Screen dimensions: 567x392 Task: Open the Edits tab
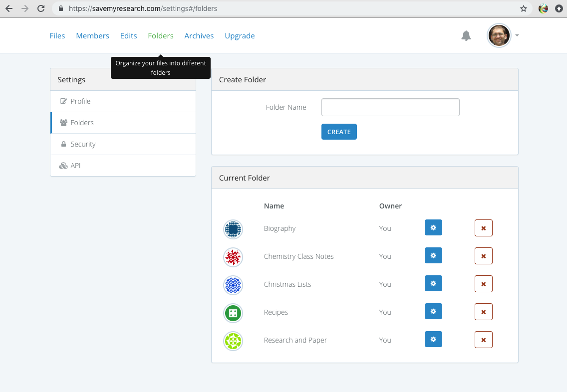coord(128,36)
